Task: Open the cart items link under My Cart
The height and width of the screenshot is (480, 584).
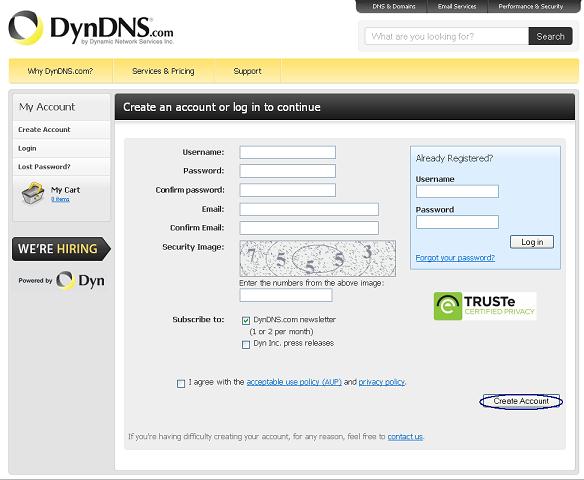Action: pos(60,199)
